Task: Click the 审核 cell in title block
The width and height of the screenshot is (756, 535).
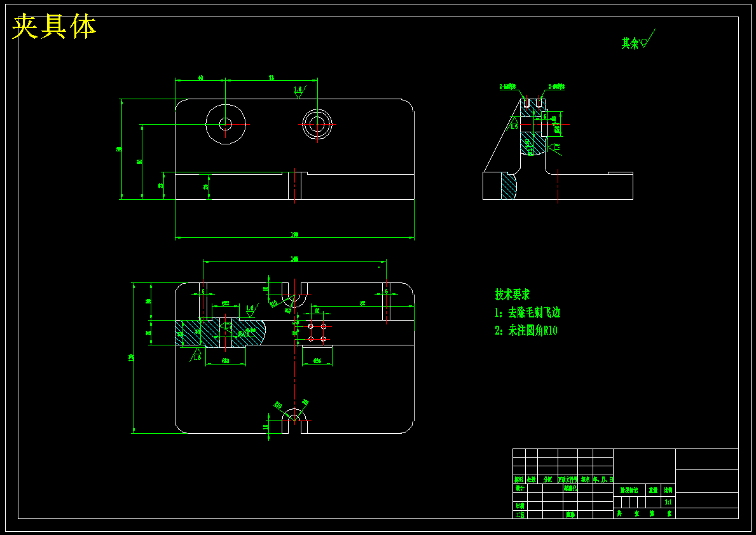Action: tap(519, 506)
